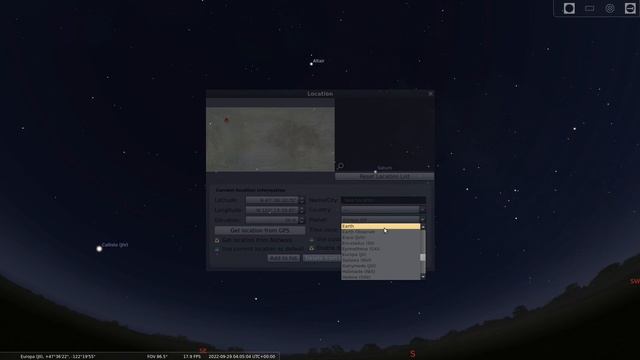Click the Altitude value field
The height and width of the screenshot is (360, 640).
click(x=272, y=220)
